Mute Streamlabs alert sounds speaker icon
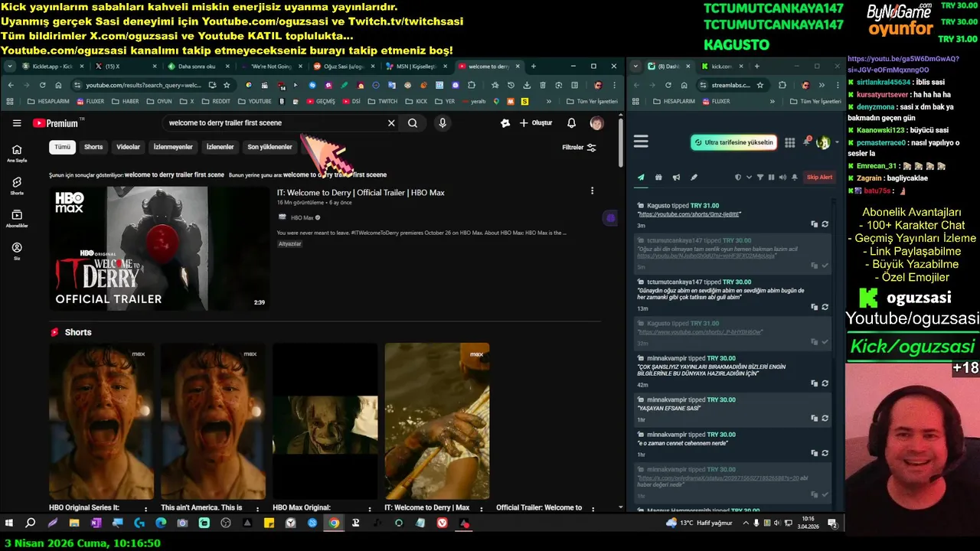This screenshot has height=551, width=980. (782, 178)
